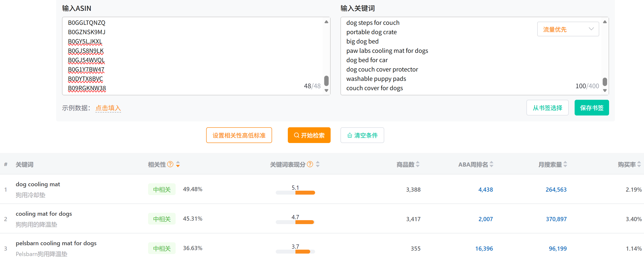Click product count 3,388
The width and height of the screenshot is (644, 258).
(x=413, y=189)
